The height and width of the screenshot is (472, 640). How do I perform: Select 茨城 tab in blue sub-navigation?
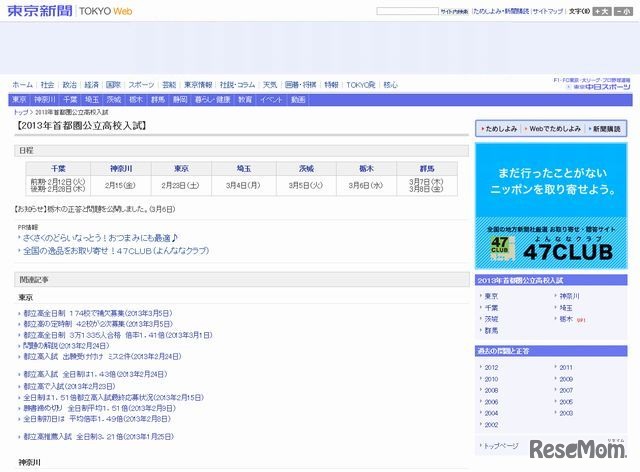(114, 99)
